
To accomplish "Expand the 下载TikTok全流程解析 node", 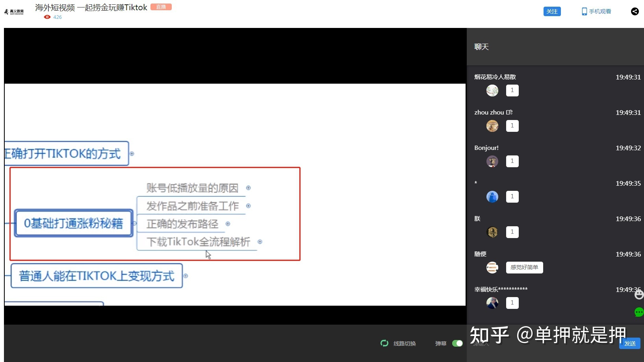I will click(260, 242).
